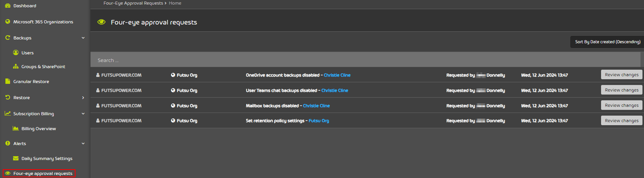The height and width of the screenshot is (178, 644).
Task: Expand the Restore submenu arrow
Action: click(83, 98)
